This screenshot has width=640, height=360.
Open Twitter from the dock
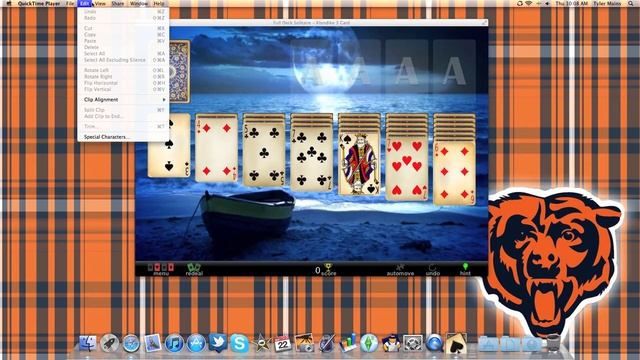pos(218,342)
